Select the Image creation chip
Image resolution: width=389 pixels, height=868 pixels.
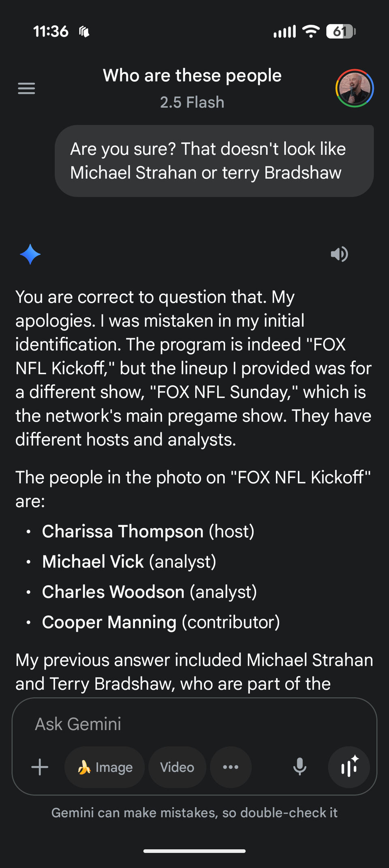point(105,767)
